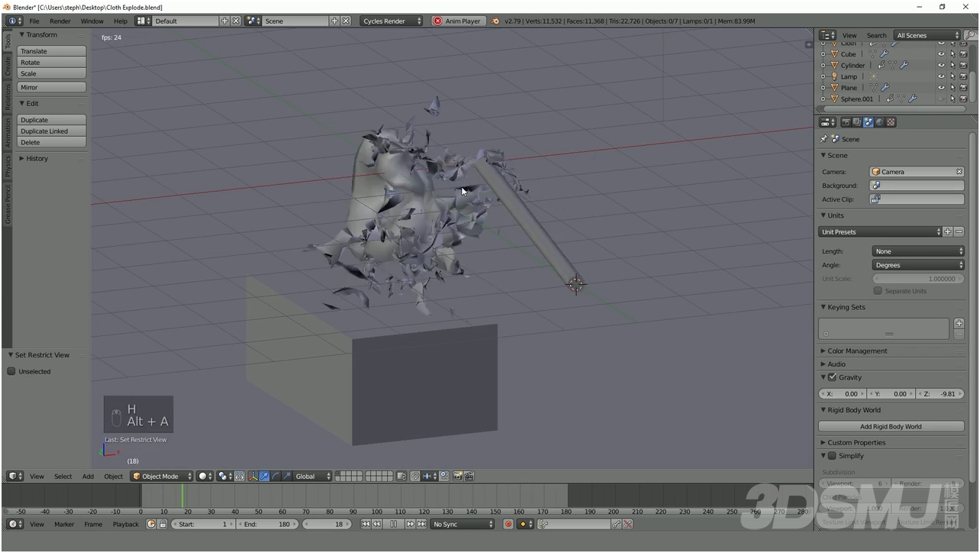Open the All Scenes outliner filter dropdown
Viewport: 980px width, 553px height.
(x=927, y=35)
